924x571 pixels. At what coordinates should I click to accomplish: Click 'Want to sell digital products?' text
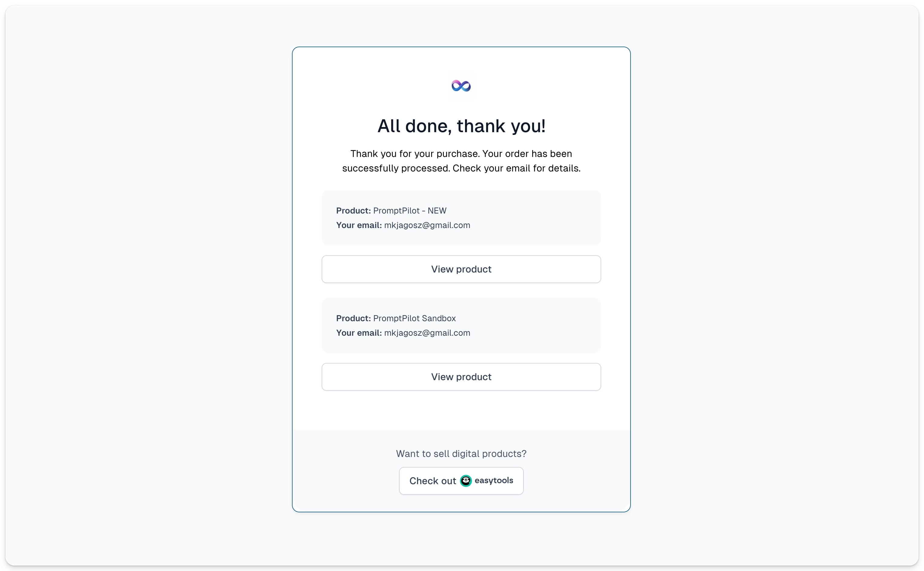pyautogui.click(x=461, y=454)
